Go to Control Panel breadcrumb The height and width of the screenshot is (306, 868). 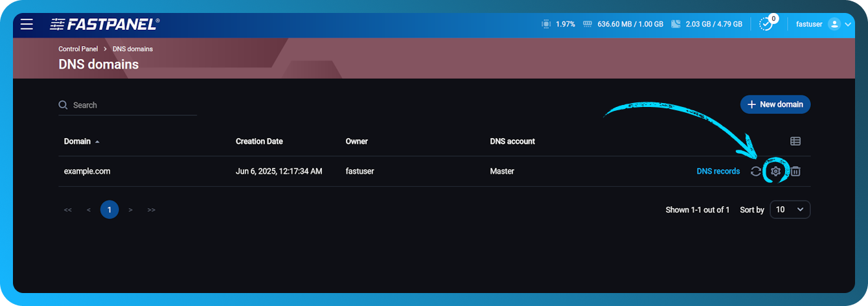click(78, 49)
